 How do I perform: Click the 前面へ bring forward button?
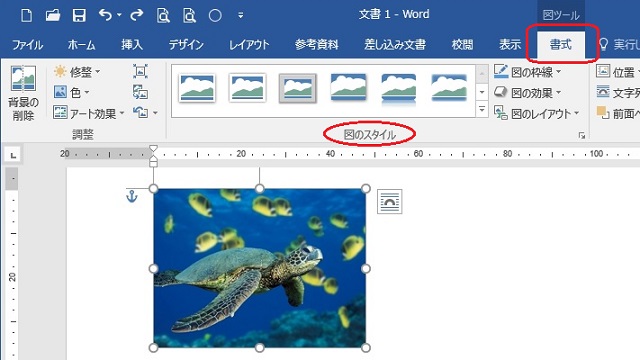pos(617,113)
